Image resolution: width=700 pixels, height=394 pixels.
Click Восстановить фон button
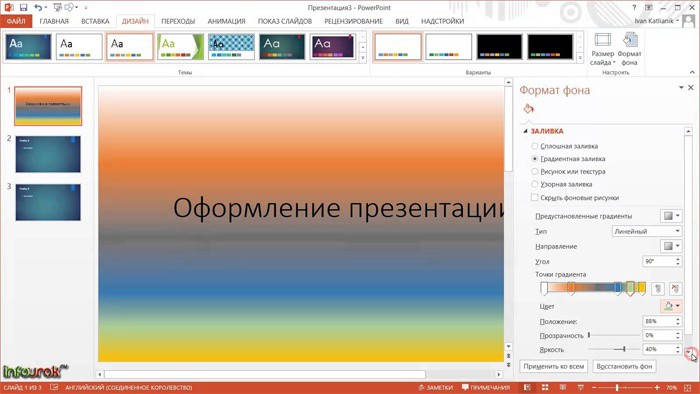point(624,366)
